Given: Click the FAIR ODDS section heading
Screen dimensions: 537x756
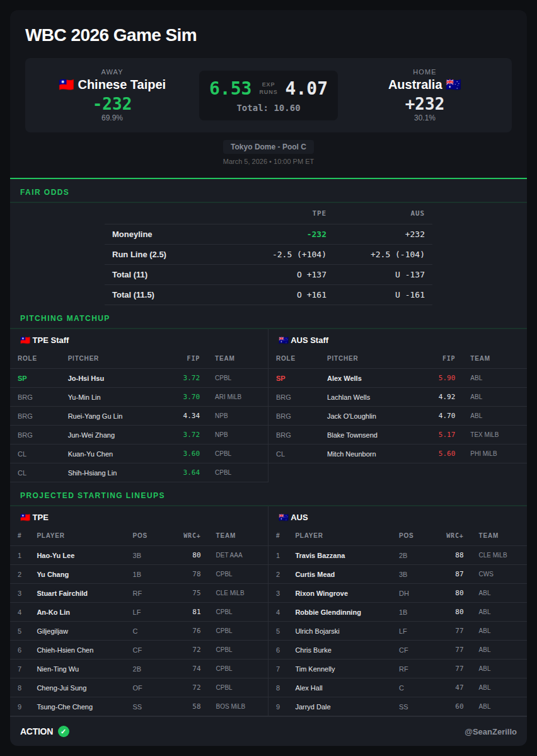Looking at the screenshot, I should 45,192.
